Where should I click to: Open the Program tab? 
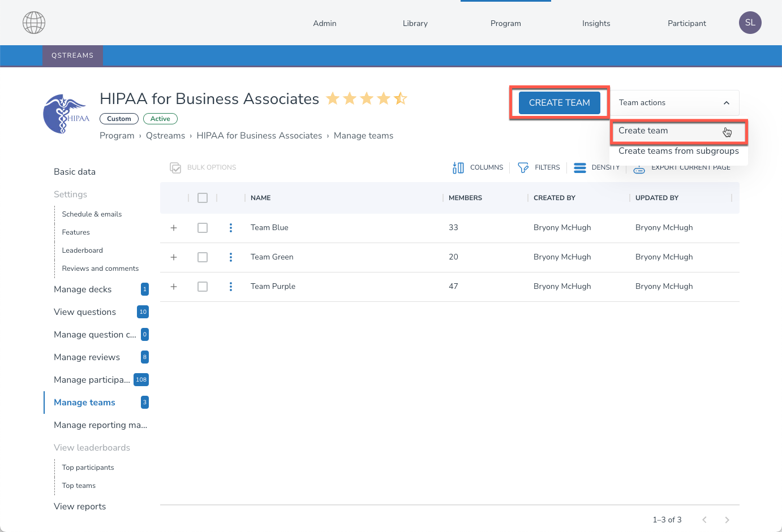(506, 23)
